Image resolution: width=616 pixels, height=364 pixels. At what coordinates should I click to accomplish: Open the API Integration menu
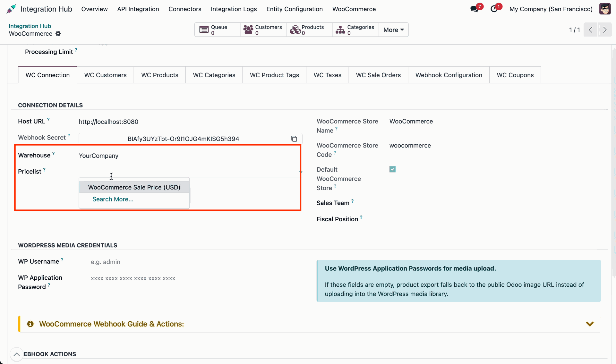[138, 9]
